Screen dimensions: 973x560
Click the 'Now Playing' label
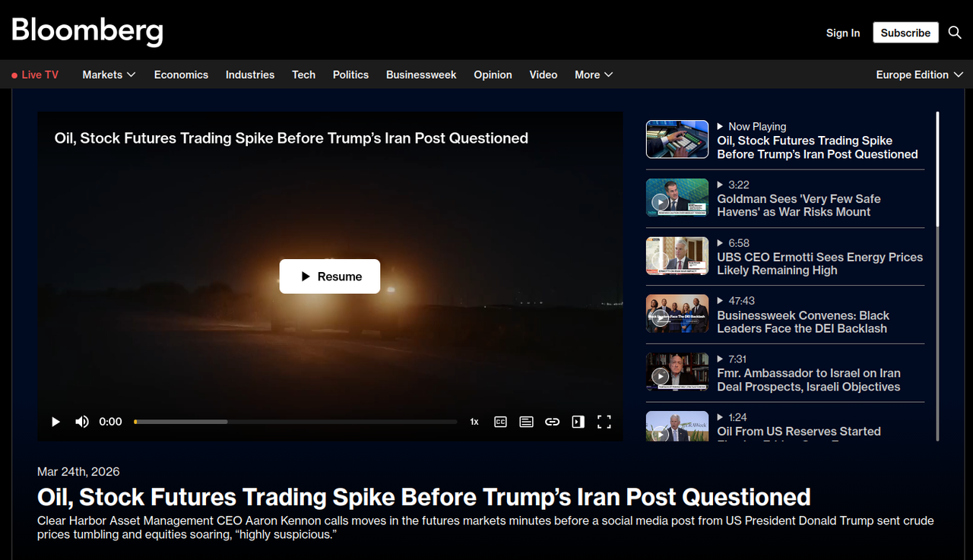point(757,127)
